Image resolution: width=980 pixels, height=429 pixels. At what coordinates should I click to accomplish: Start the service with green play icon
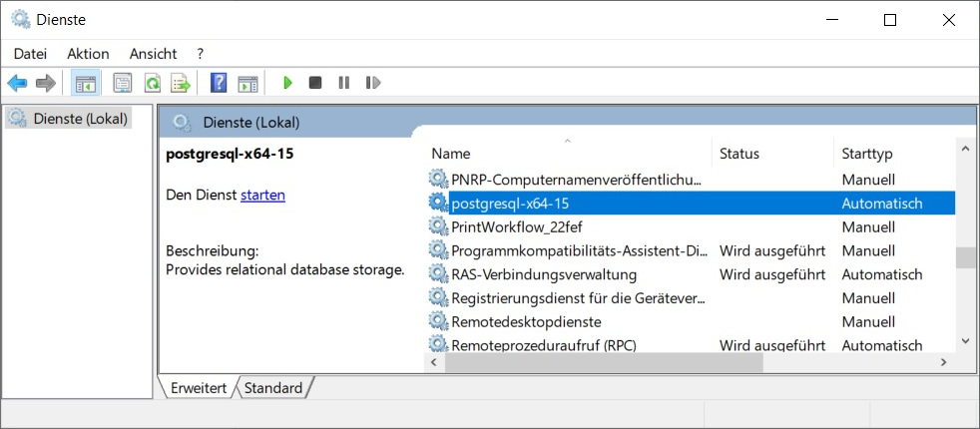pyautogui.click(x=287, y=83)
